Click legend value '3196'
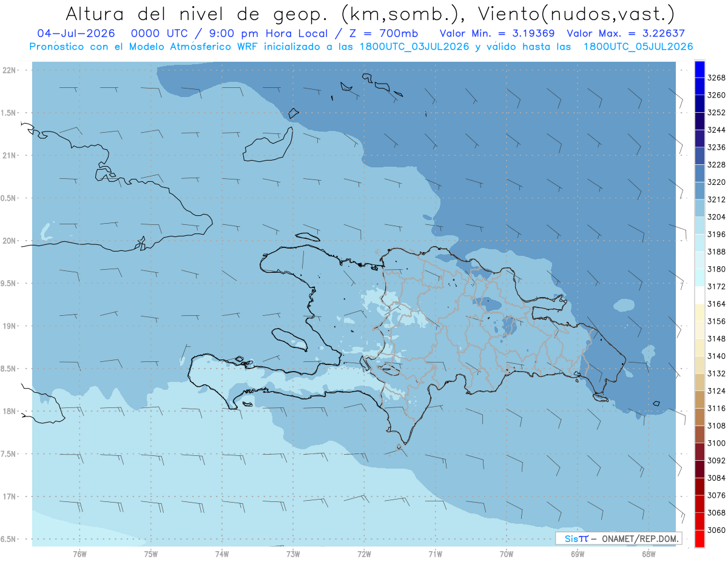The image size is (728, 562). [716, 234]
